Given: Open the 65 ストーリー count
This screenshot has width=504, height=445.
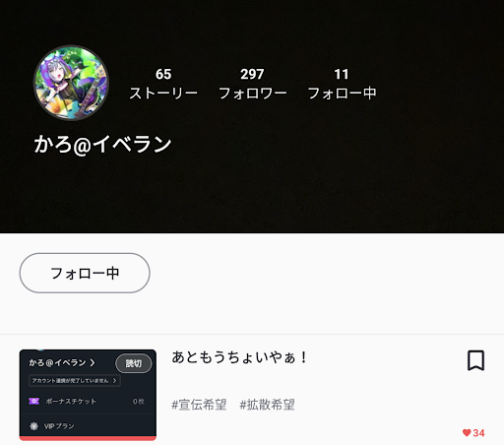Looking at the screenshot, I should point(163,84).
